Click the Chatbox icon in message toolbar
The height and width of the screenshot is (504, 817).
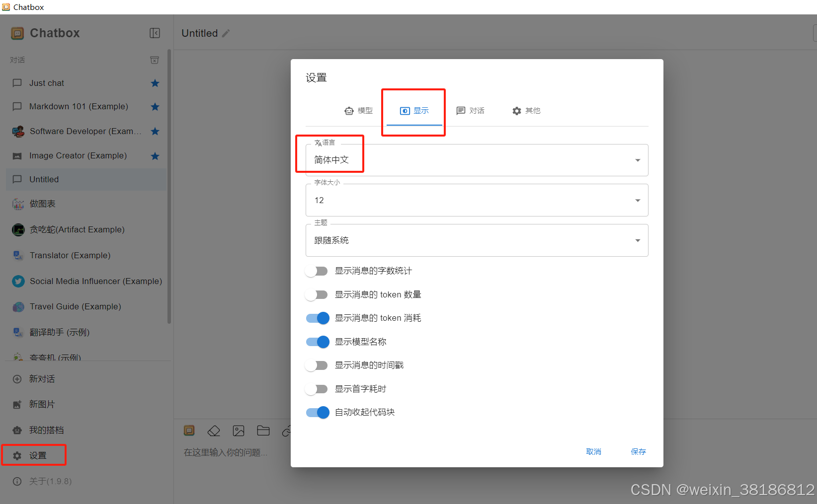tap(189, 431)
